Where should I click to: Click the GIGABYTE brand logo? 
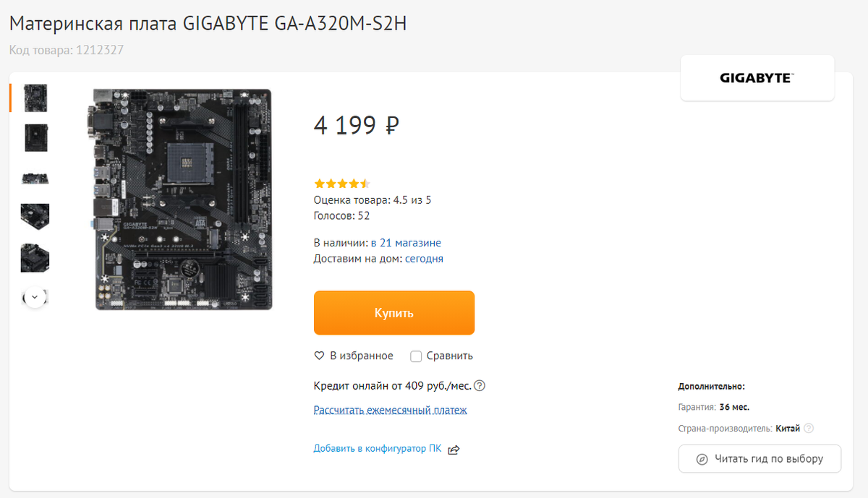click(757, 78)
